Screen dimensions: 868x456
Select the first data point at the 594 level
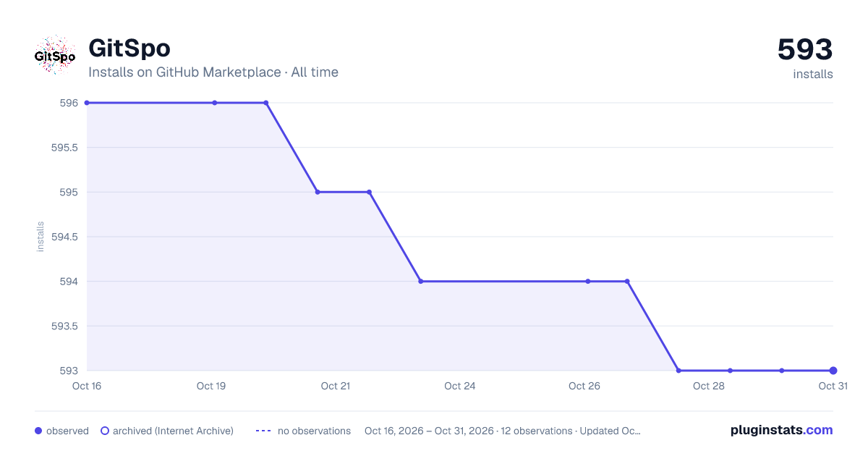(421, 282)
